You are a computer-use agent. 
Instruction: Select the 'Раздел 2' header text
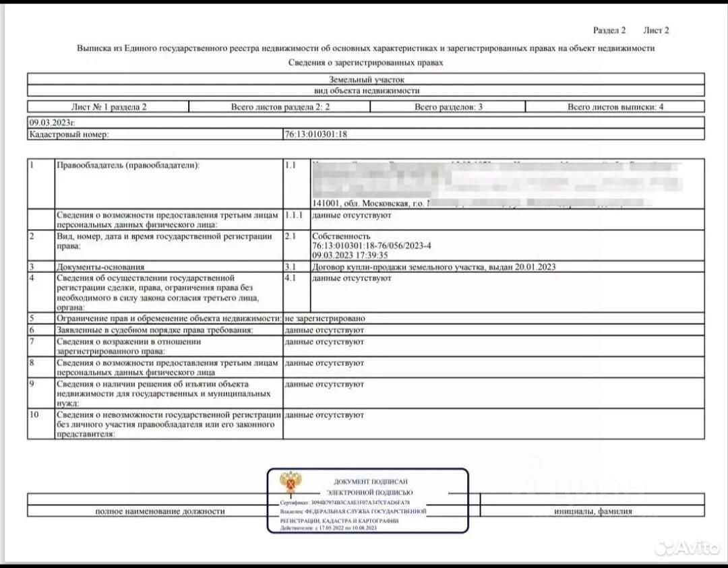click(609, 30)
